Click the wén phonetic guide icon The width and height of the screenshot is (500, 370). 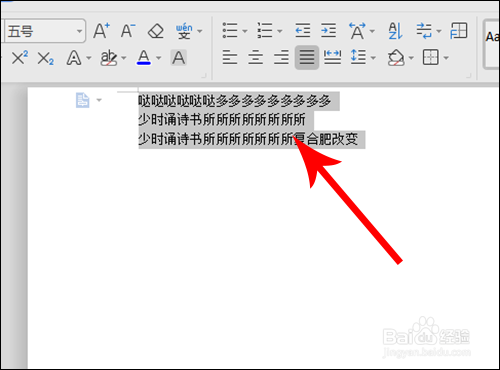click(x=184, y=31)
